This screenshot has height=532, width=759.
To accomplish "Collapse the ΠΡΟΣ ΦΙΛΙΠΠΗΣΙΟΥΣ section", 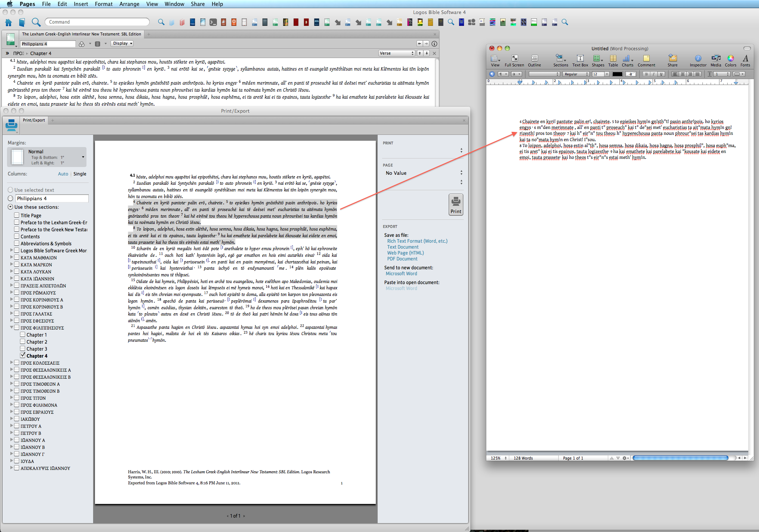I will point(11,327).
